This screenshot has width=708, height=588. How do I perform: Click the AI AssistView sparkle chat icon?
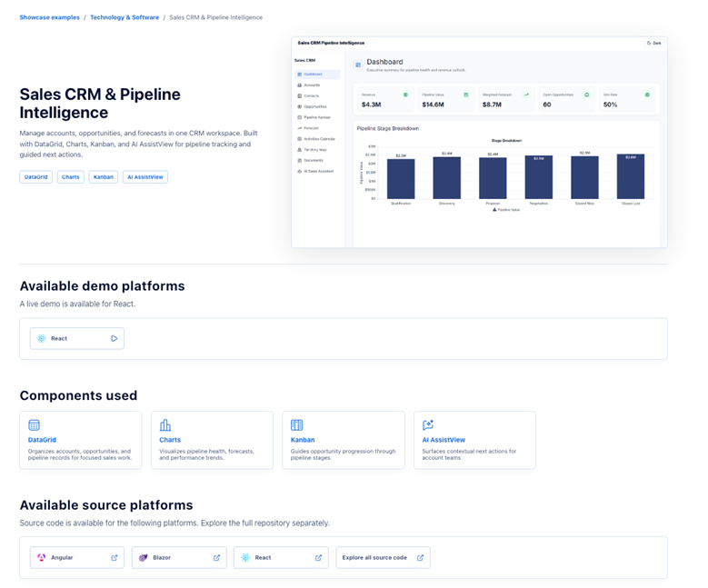coord(428,425)
